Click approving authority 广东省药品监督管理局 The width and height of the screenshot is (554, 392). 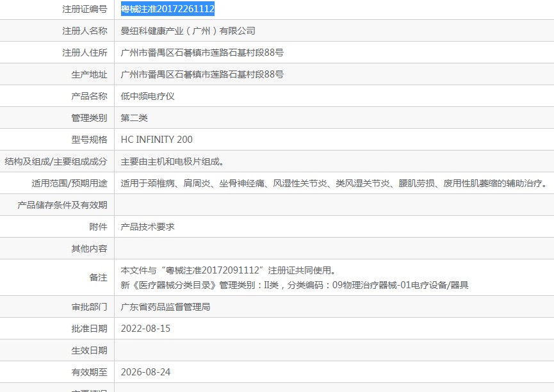(165, 307)
